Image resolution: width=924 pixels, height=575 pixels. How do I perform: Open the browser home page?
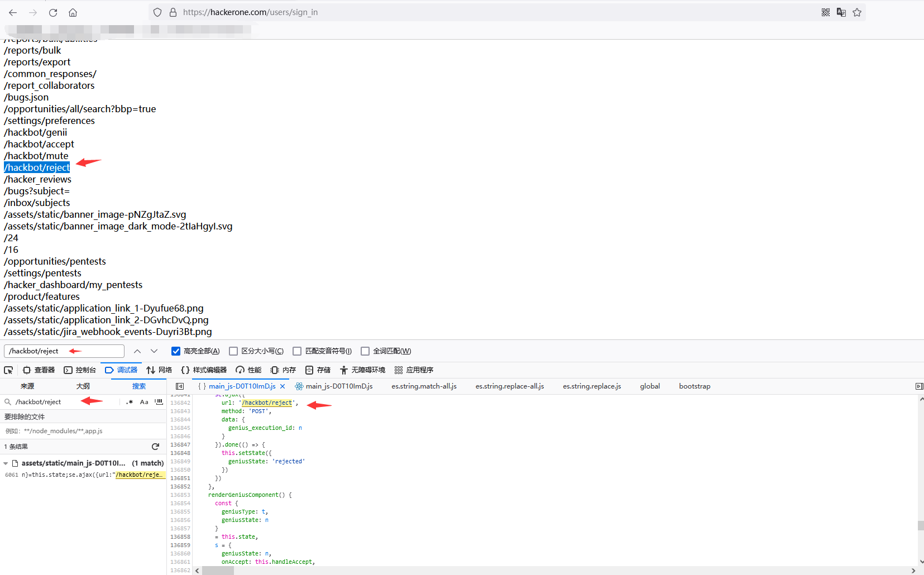[x=73, y=12]
